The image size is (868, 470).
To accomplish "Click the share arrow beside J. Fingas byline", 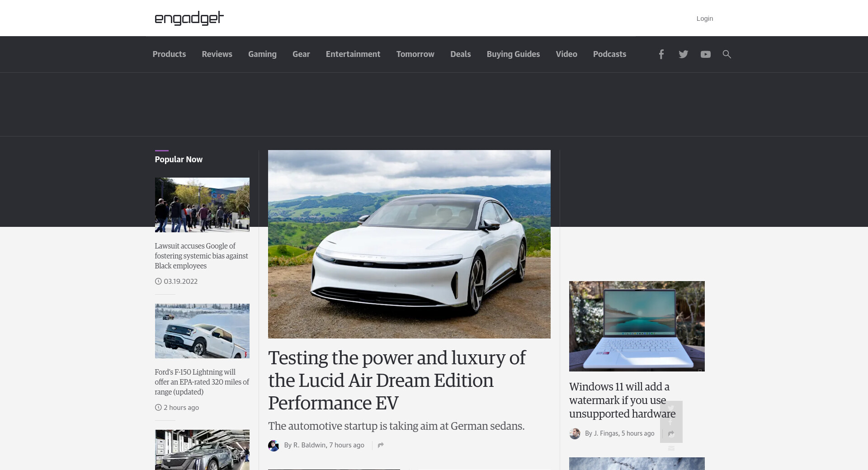I will click(671, 434).
